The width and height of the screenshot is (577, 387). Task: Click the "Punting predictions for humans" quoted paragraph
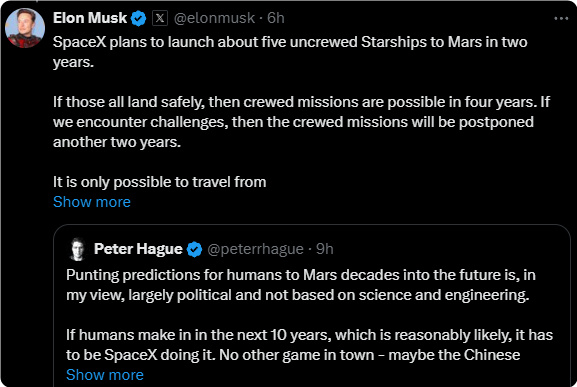(x=301, y=285)
